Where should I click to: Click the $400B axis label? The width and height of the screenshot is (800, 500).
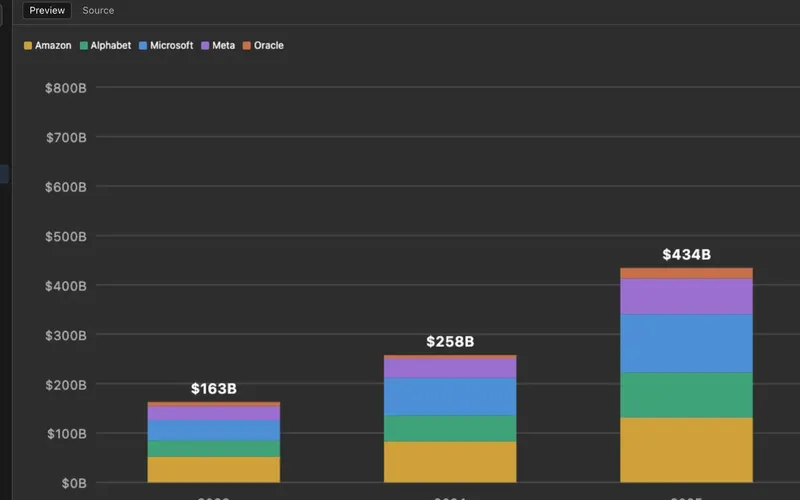pyautogui.click(x=66, y=286)
